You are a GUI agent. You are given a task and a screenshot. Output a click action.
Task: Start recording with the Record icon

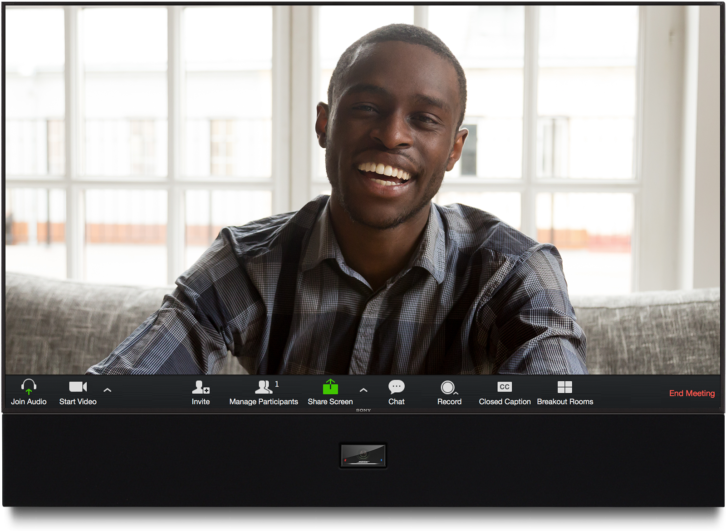(449, 387)
